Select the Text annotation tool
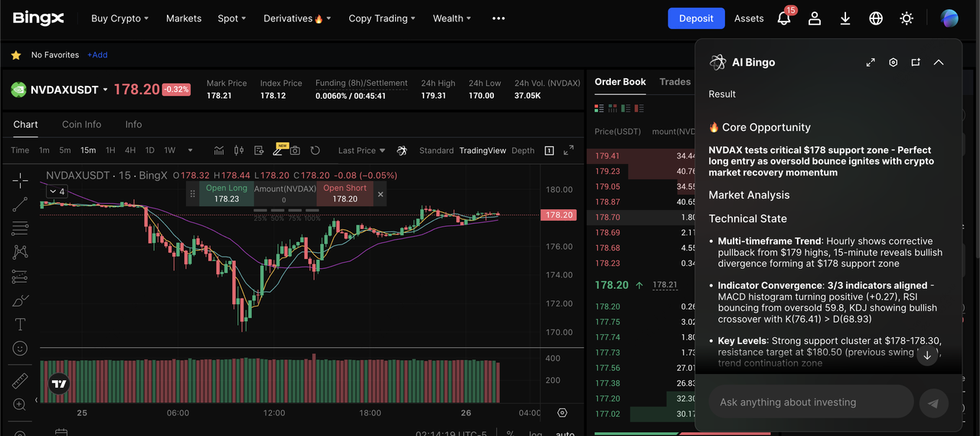The width and height of the screenshot is (980, 436). [20, 324]
